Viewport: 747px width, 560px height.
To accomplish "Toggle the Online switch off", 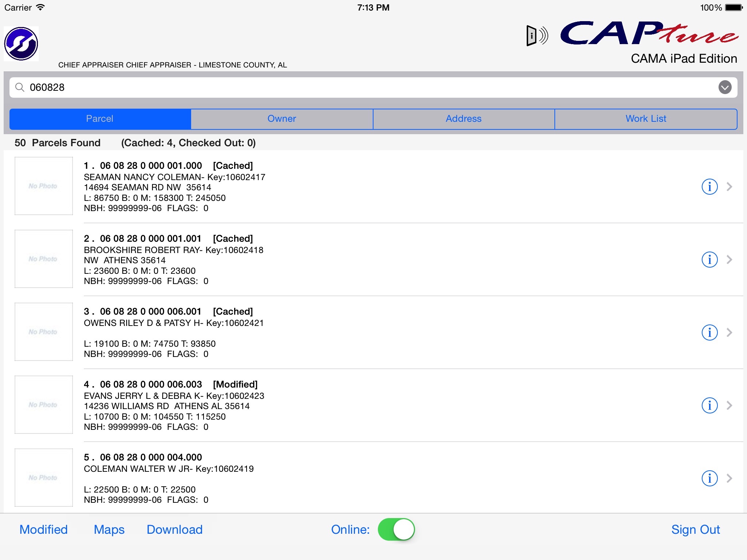I will coord(395,529).
